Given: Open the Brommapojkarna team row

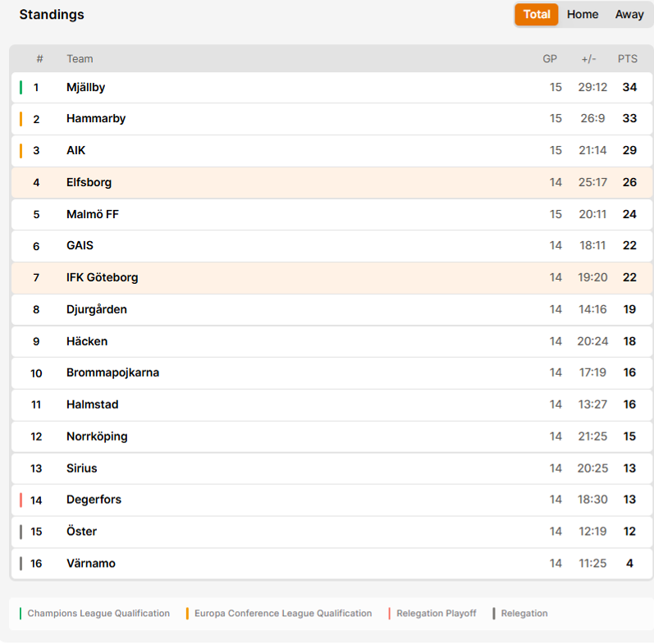Looking at the screenshot, I should click(332, 373).
